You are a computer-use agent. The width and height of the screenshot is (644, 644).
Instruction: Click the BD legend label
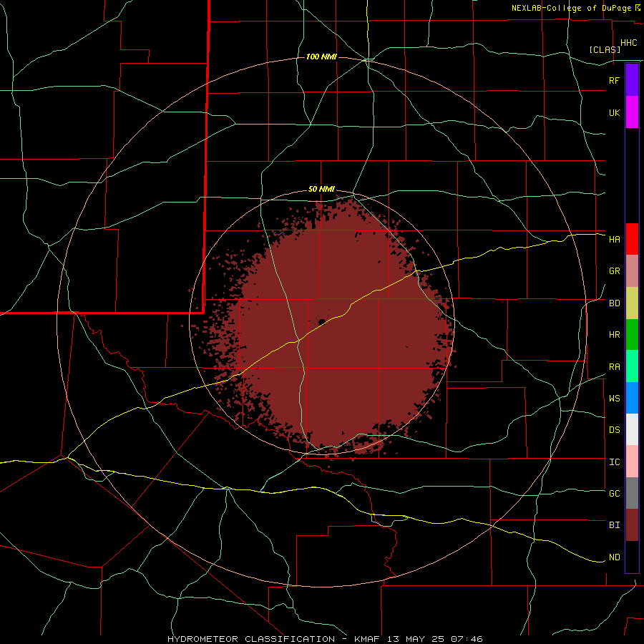(x=614, y=303)
